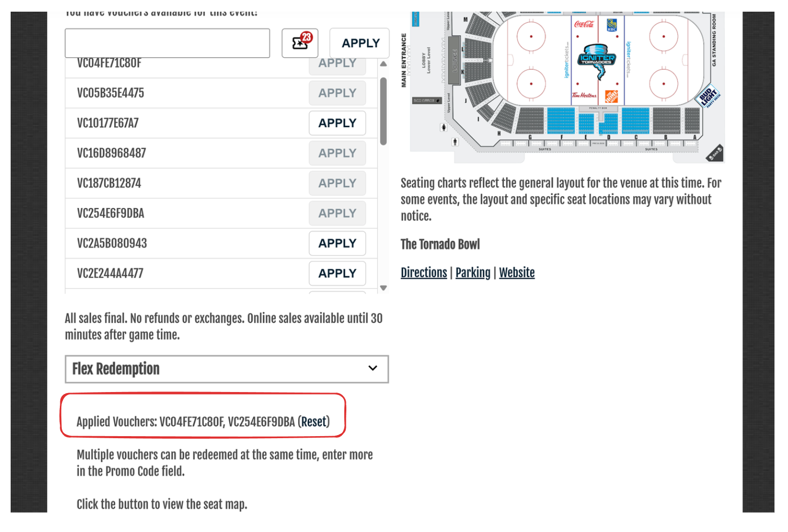This screenshot has width=788, height=532.
Task: Reset the applied vouchers
Action: [314, 421]
